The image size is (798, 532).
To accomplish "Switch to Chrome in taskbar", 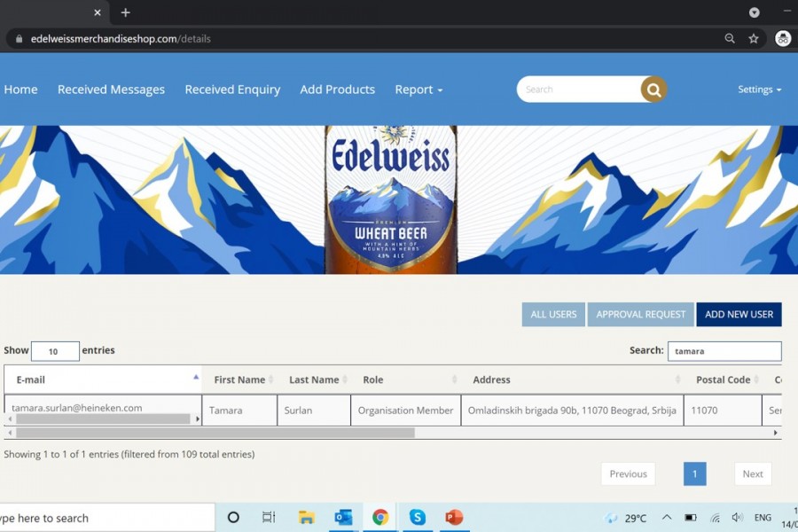I will click(380, 518).
